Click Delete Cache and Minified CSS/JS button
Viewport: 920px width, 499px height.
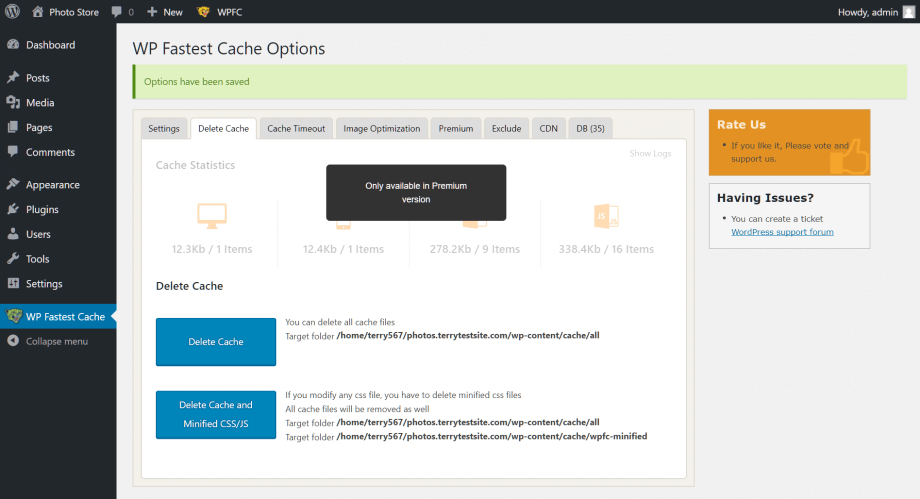[216, 414]
